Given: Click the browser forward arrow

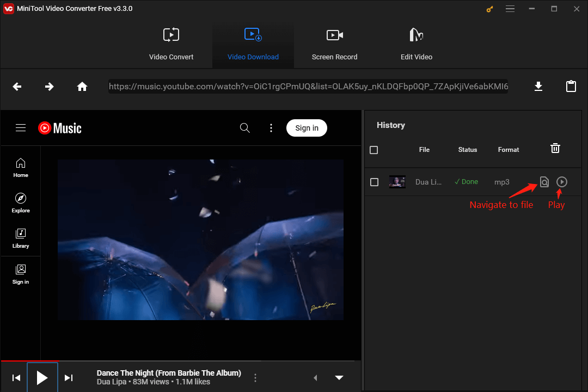Looking at the screenshot, I should 49,87.
